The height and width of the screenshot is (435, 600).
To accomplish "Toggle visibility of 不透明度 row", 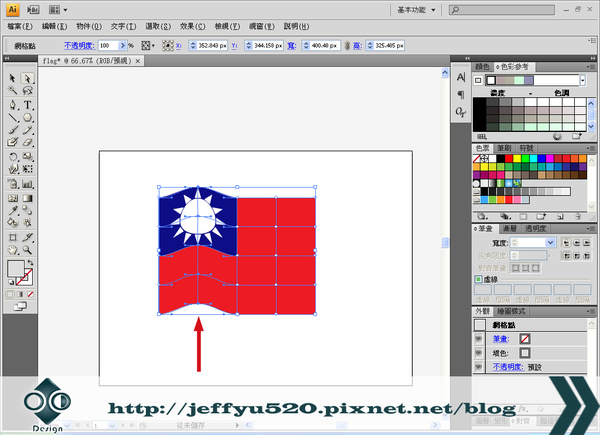I will [x=478, y=367].
